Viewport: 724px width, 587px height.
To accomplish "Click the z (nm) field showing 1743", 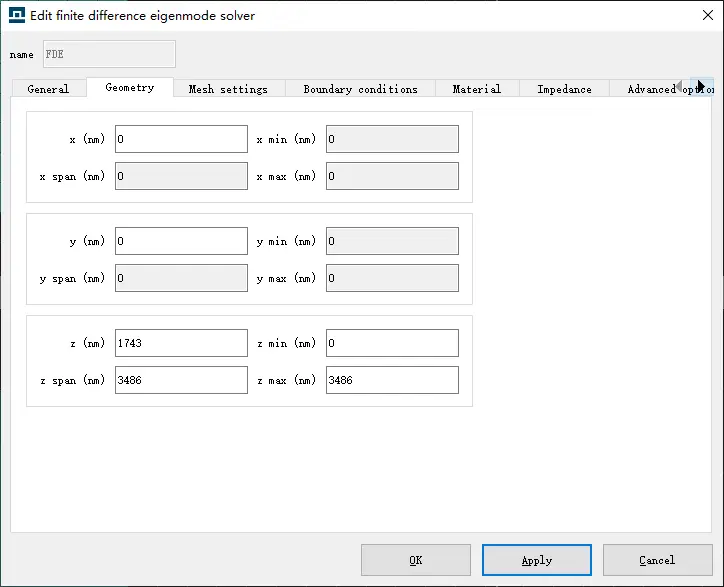I will [x=181, y=343].
